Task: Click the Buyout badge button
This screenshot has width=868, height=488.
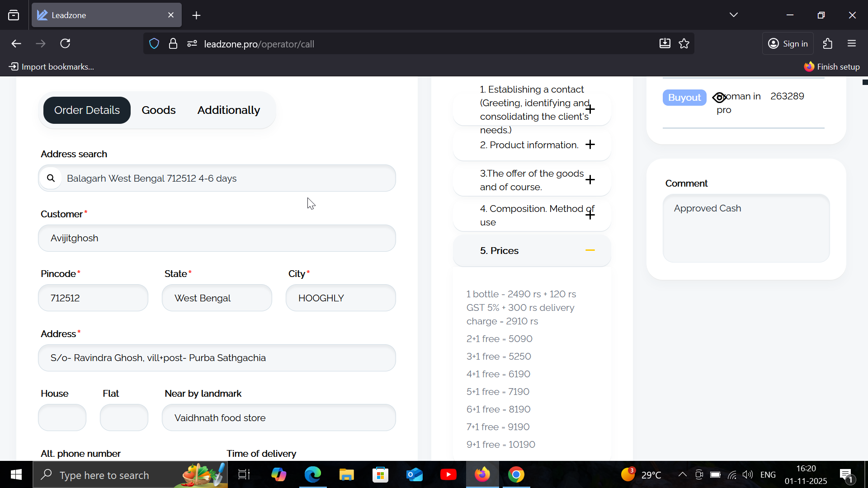Action: (x=684, y=98)
